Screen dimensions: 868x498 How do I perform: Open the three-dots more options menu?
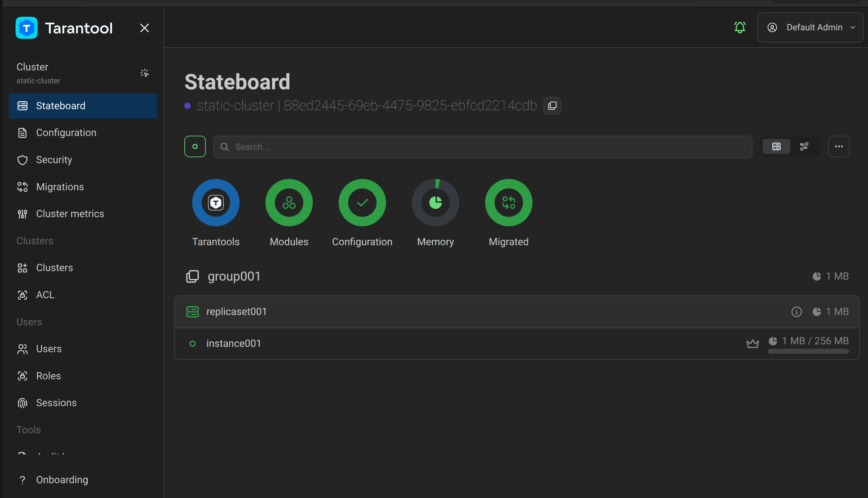click(x=839, y=146)
